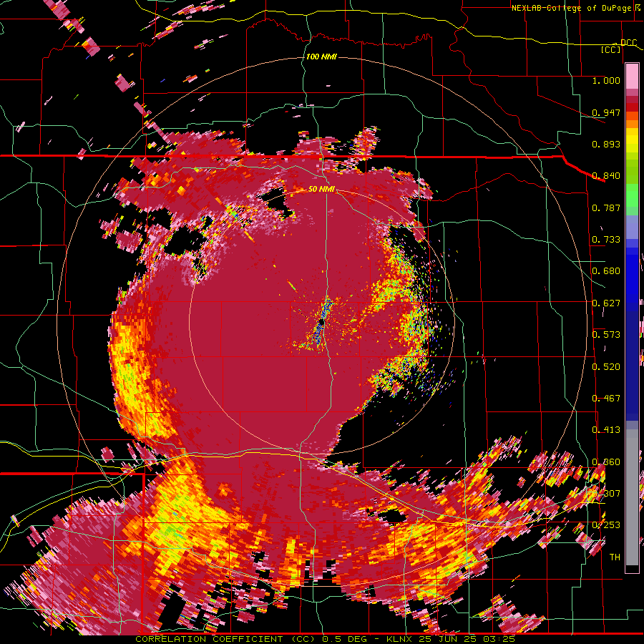
Task: Click the 03:25 timestamp
Action: (500, 639)
